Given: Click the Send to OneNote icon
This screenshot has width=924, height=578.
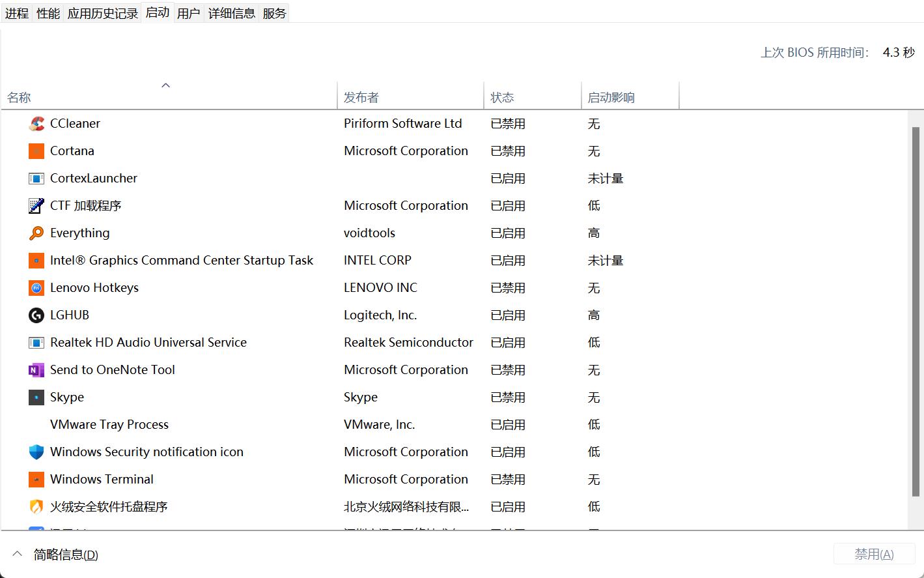Looking at the screenshot, I should 36,369.
